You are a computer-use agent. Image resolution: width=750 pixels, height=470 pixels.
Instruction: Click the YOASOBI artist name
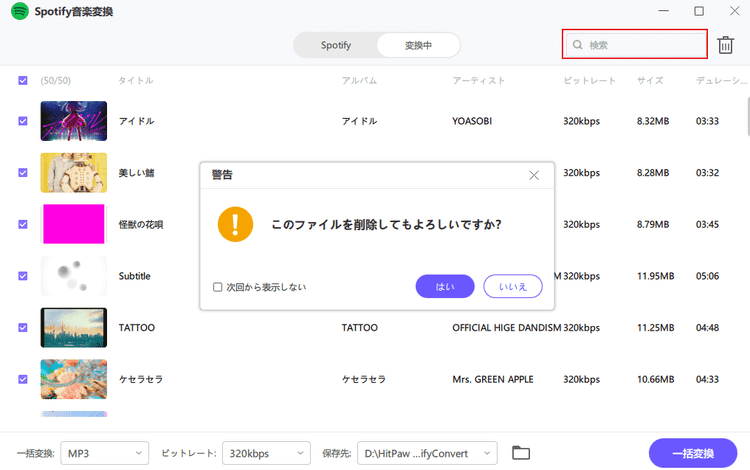click(x=472, y=121)
